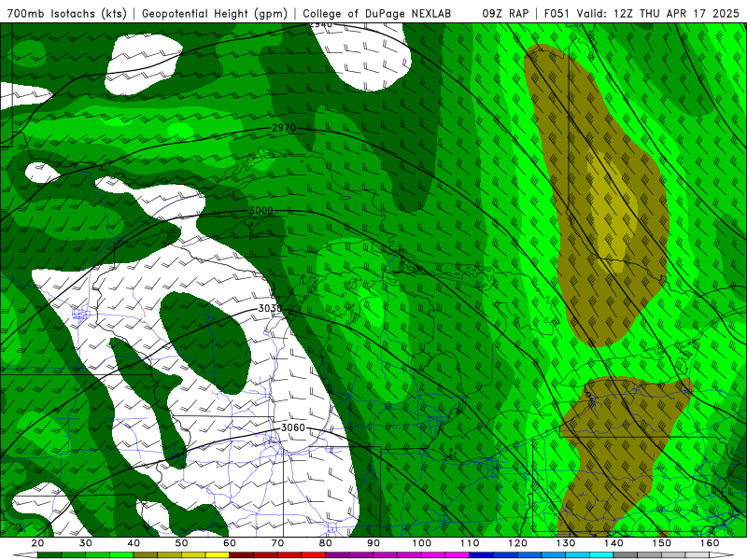Screen dimensions: 747x560
Task: Click the 80 value on the color scale
Action: click(x=325, y=543)
